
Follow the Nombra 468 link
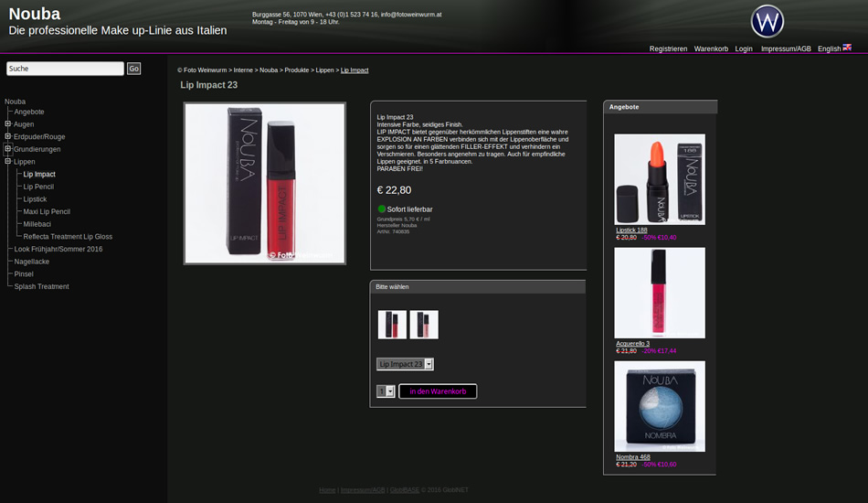pos(633,457)
